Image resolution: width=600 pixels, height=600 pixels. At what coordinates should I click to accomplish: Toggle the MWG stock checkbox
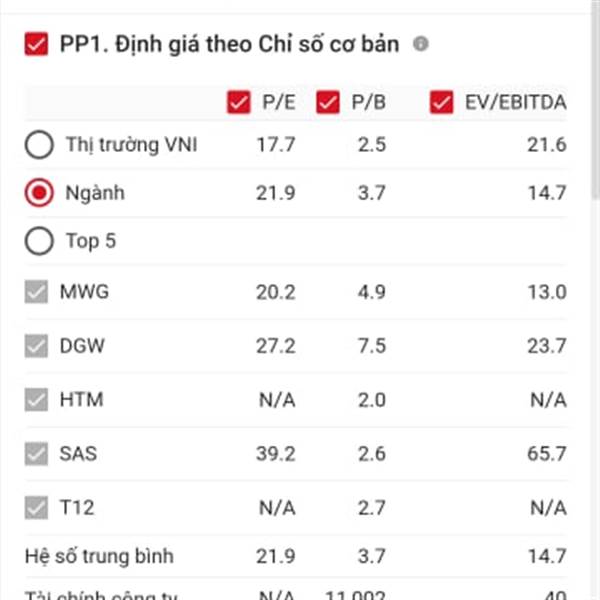[x=37, y=293]
